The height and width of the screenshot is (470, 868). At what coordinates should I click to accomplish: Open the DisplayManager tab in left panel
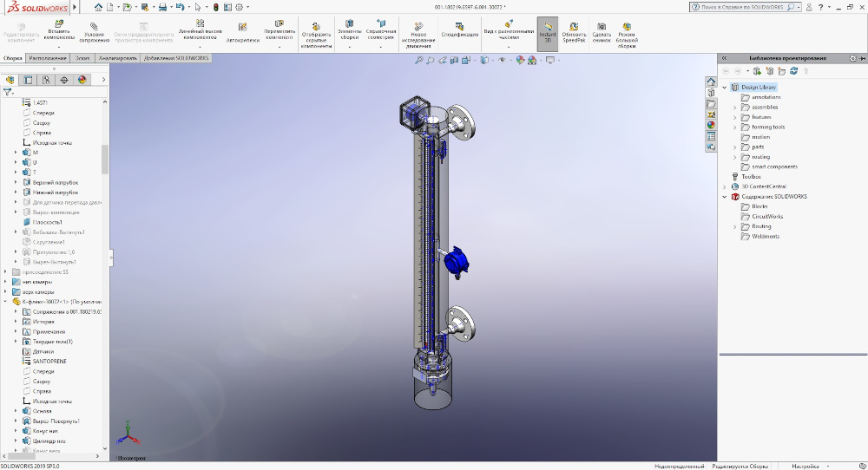[x=82, y=80]
